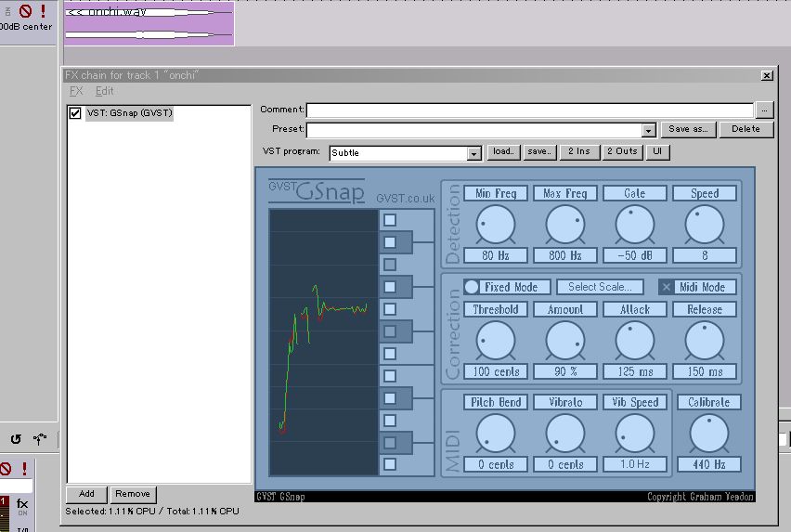Click the 80 Hz value box
791x532 pixels.
496,255
